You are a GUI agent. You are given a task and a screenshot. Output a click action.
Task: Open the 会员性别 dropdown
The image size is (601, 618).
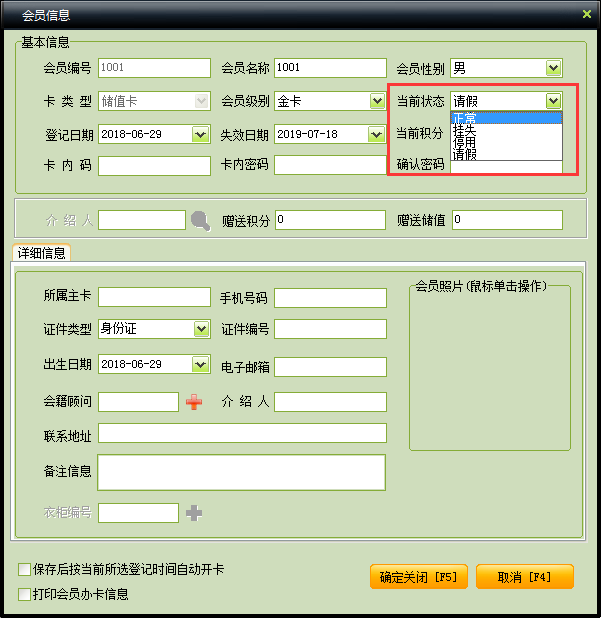coord(553,68)
